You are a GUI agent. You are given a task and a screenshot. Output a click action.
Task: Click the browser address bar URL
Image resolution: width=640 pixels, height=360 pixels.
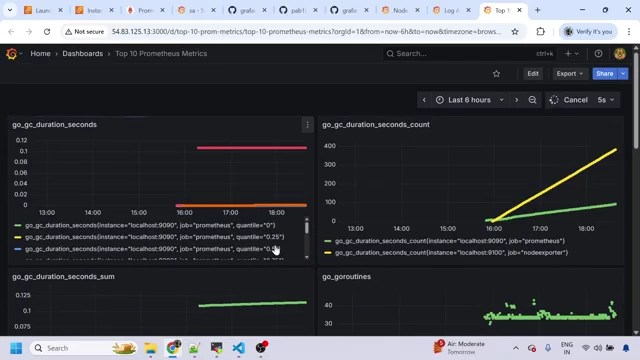point(306,31)
